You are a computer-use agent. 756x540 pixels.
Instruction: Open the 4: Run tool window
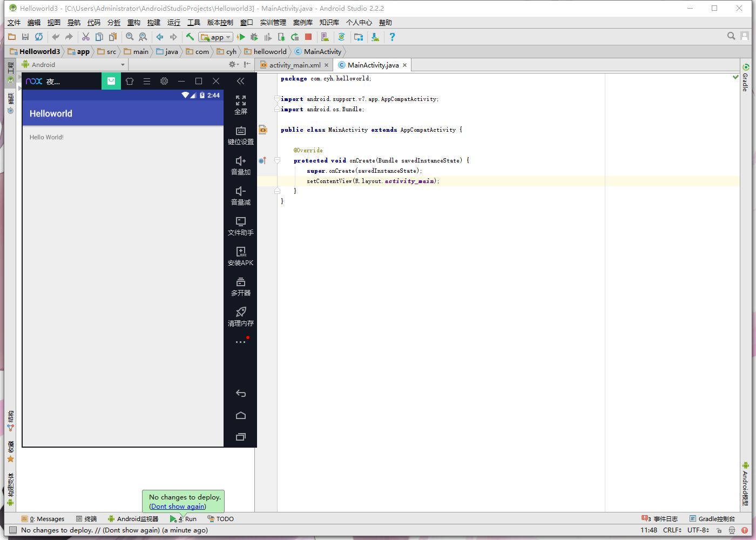pyautogui.click(x=183, y=518)
